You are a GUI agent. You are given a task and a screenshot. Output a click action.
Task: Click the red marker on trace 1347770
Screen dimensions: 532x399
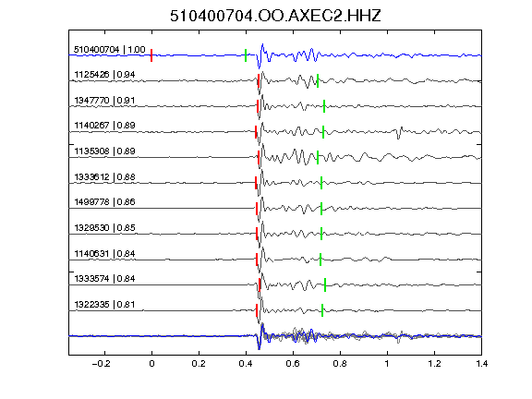click(258, 106)
